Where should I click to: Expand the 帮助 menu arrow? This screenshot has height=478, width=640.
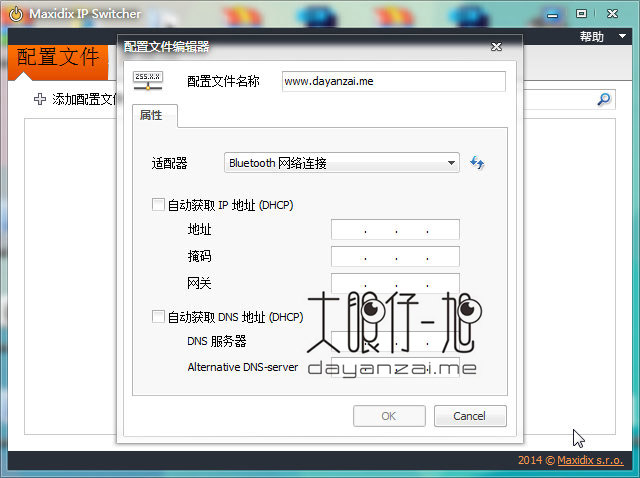[622, 36]
